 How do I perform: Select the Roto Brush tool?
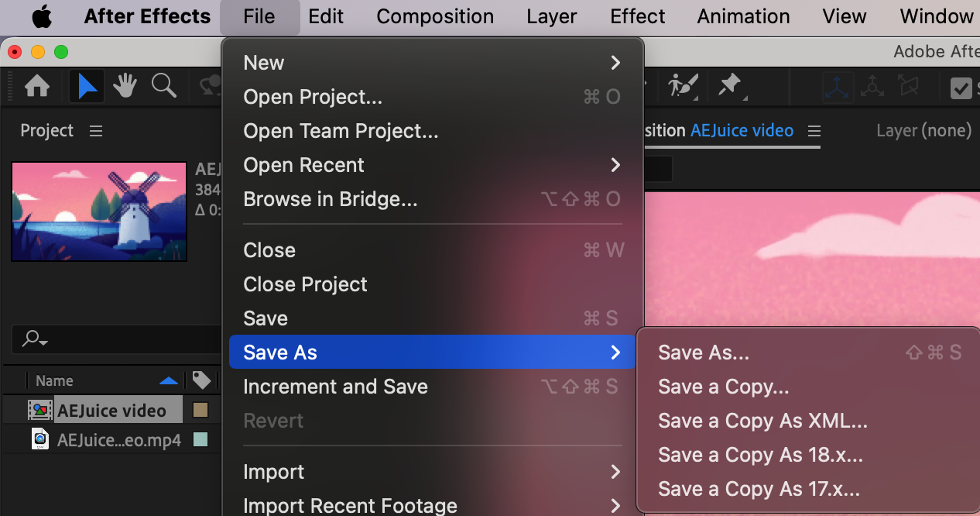click(x=683, y=86)
